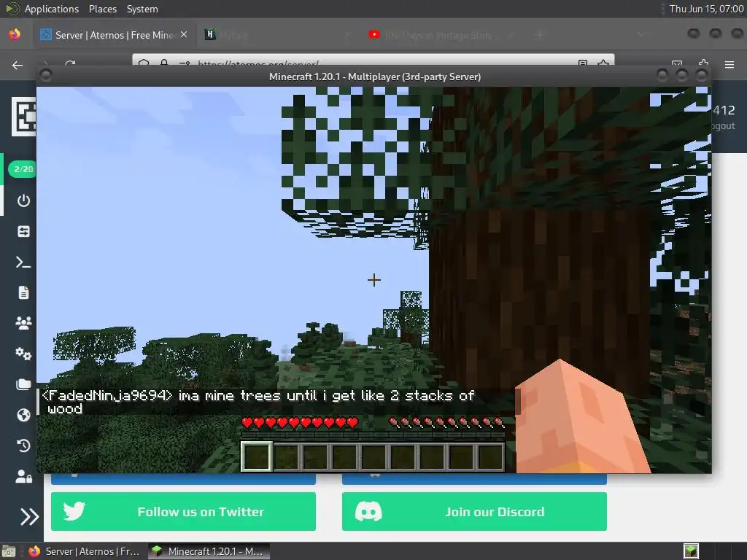Click Join our Discord button

coord(474,511)
